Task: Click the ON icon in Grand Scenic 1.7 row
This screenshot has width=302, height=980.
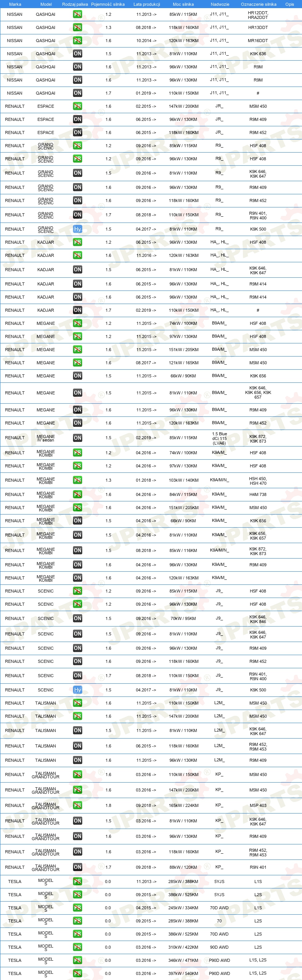Action: click(x=78, y=215)
